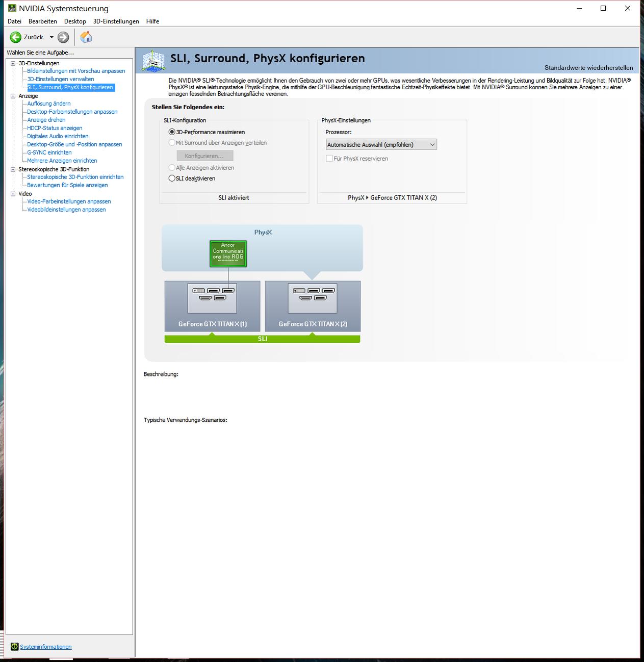Select 3D-Performance maximieren radio button
The width and height of the screenshot is (644, 662).
172,132
